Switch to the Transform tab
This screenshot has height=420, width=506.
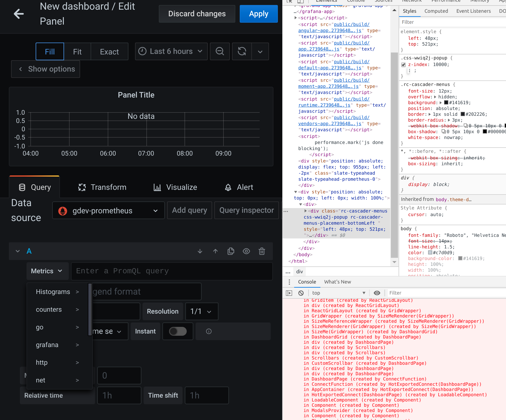click(102, 187)
